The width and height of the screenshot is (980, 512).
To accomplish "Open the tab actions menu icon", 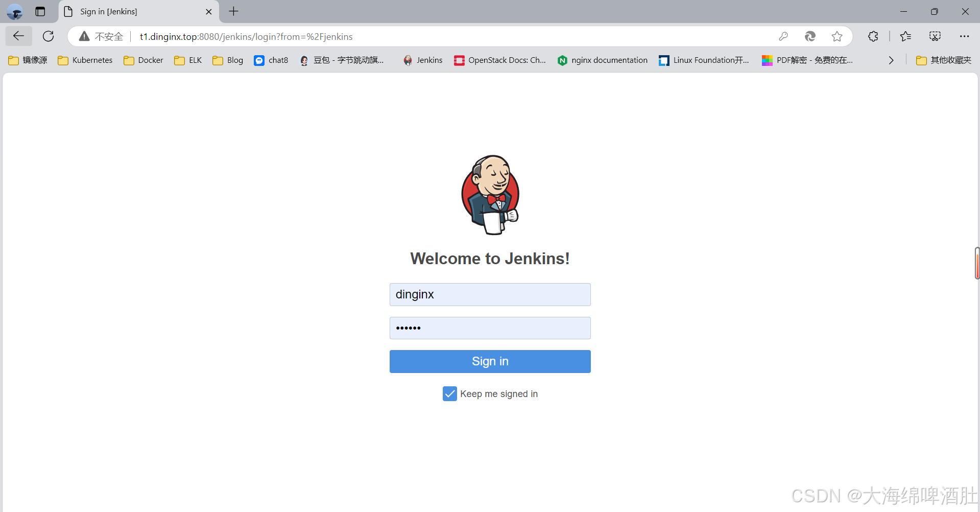I will coord(40,11).
